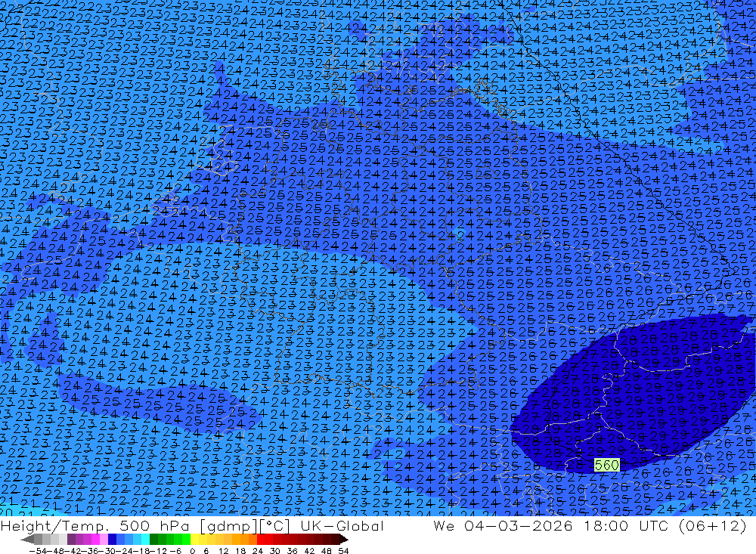Click the dark green -12 legend swatch
This screenshot has height=554, width=756.
pyautogui.click(x=153, y=539)
